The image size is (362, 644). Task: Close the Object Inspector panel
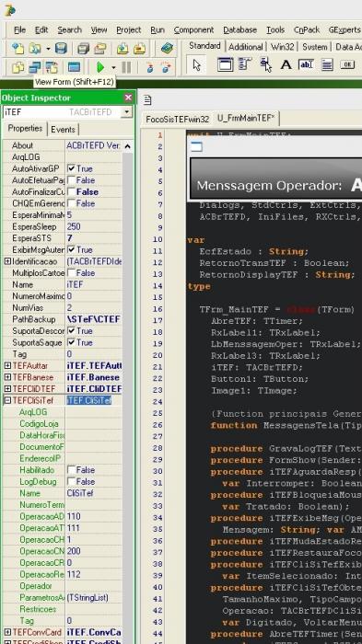(x=128, y=98)
